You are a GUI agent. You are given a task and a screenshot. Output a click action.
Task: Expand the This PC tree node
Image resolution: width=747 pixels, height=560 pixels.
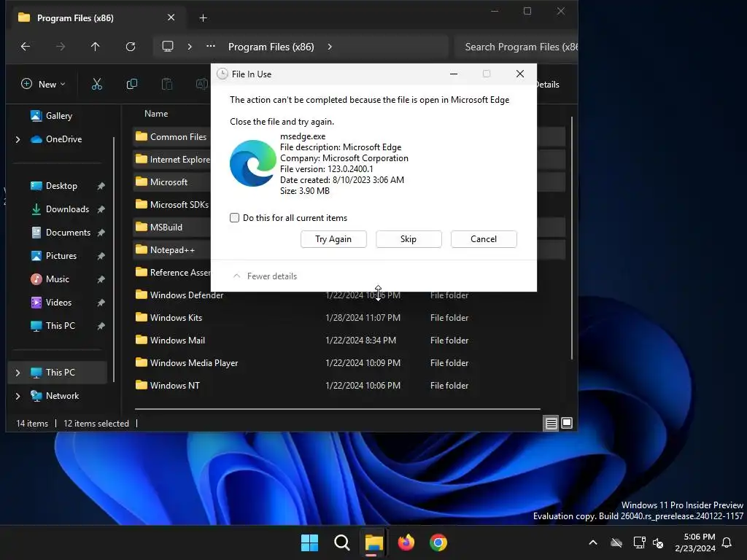coord(18,373)
